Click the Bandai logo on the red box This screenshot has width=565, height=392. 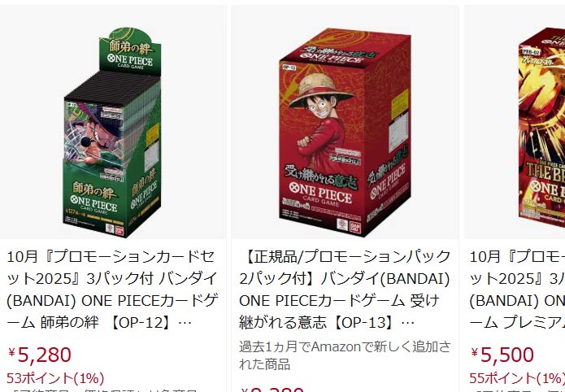click(x=354, y=227)
